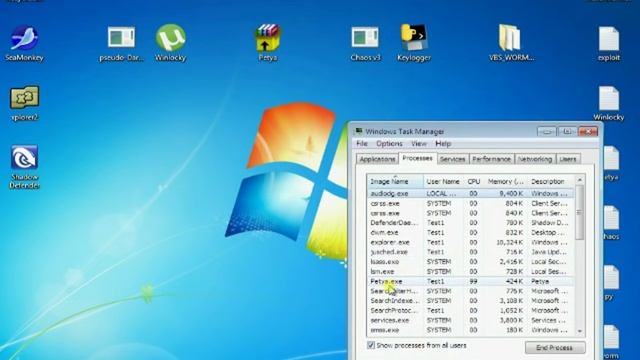Sort by the Image Name column header
The height and width of the screenshot is (360, 640).
coord(395,181)
